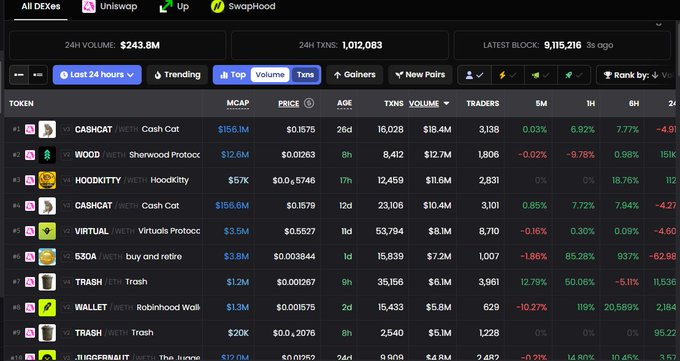Sort by PRICE column header
This screenshot has height=361, width=680.
288,103
